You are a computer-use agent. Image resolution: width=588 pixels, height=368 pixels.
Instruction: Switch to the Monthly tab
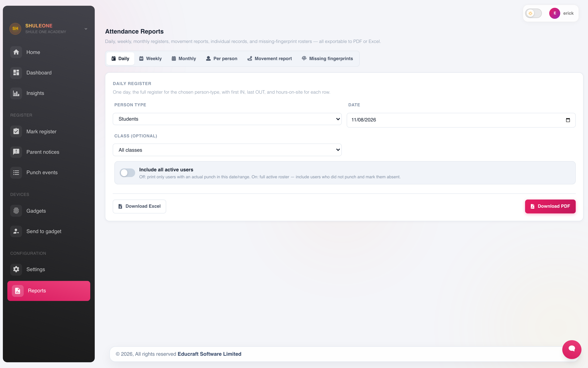click(x=184, y=59)
